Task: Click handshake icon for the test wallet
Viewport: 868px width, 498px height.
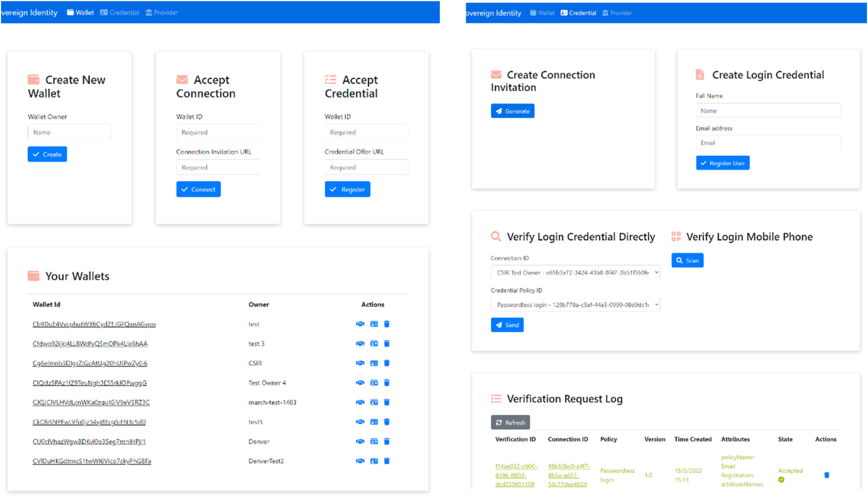Action: point(360,324)
